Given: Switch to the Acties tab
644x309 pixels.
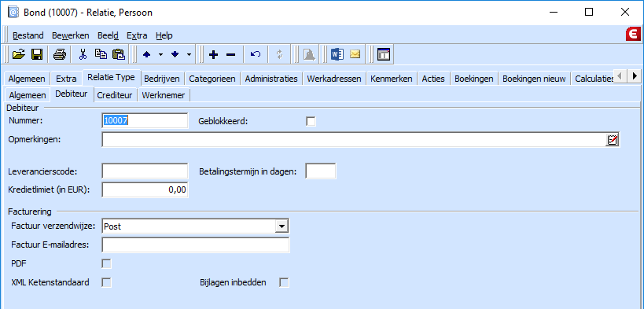Looking at the screenshot, I should (433, 79).
